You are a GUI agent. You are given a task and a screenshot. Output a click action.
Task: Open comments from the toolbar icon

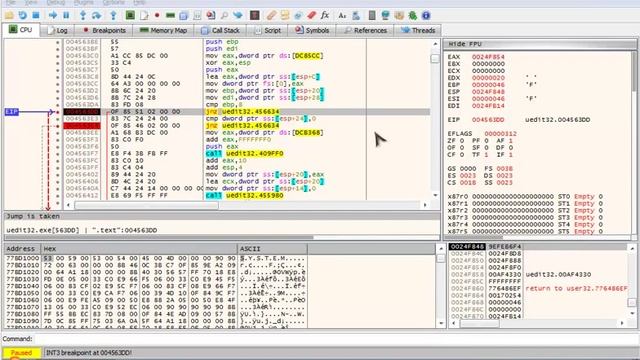285,16
